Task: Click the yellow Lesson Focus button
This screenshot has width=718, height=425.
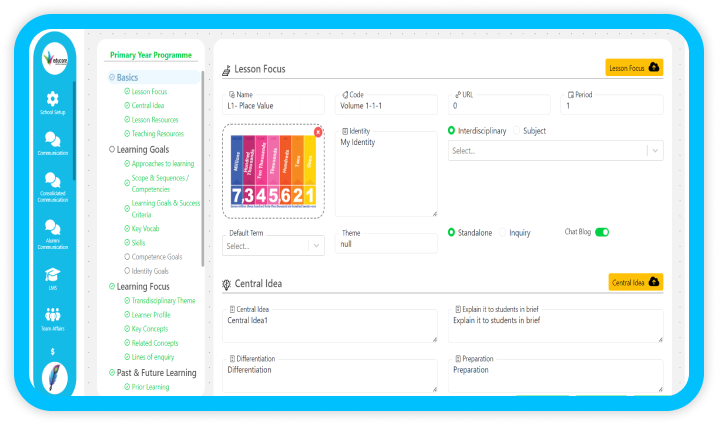Action: (x=634, y=68)
